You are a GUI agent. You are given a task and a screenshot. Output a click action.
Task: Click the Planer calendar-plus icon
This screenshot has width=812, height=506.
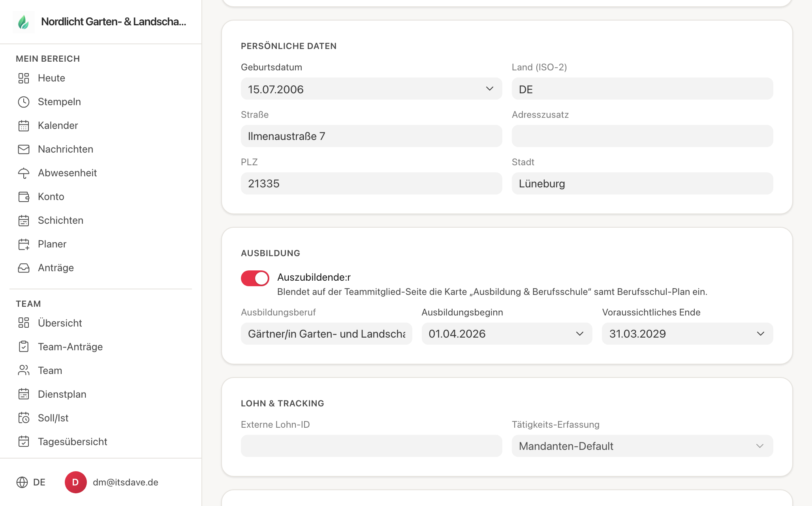pyautogui.click(x=24, y=244)
